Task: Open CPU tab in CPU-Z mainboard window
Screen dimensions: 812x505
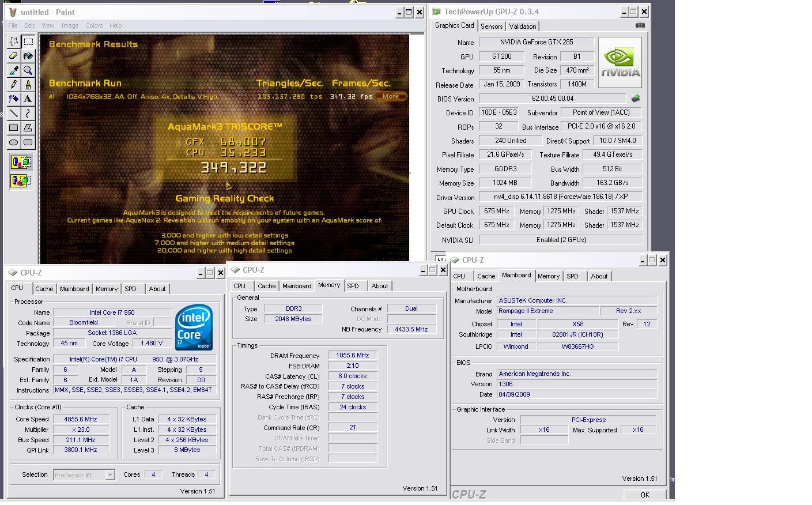Action: [459, 276]
